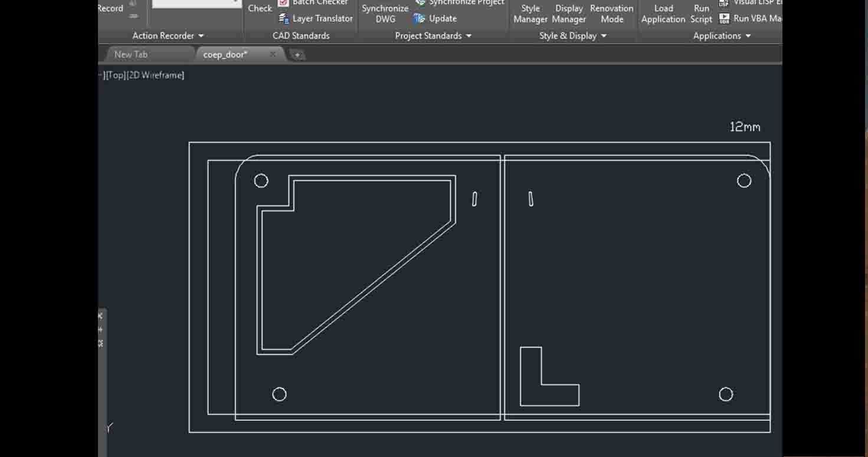
Task: Select the circle at the plate's top-right corner
Action: pyautogui.click(x=744, y=181)
